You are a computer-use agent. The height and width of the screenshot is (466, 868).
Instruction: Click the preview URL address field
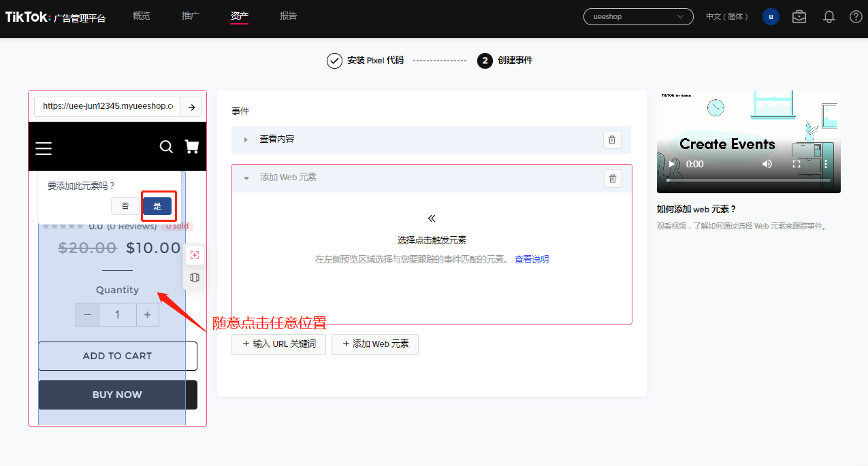[x=108, y=106]
